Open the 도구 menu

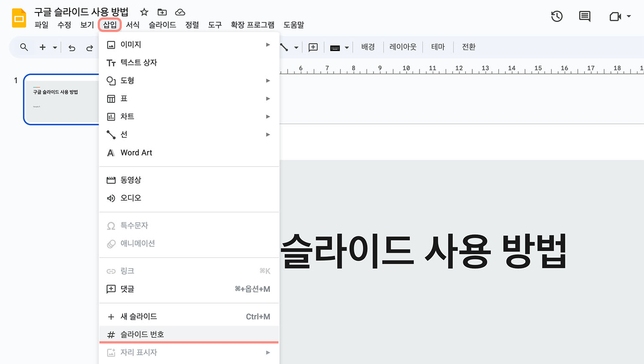pos(215,25)
